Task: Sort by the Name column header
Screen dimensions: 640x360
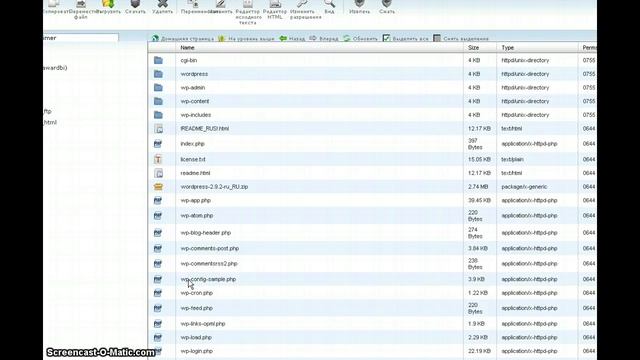Action: (x=187, y=48)
